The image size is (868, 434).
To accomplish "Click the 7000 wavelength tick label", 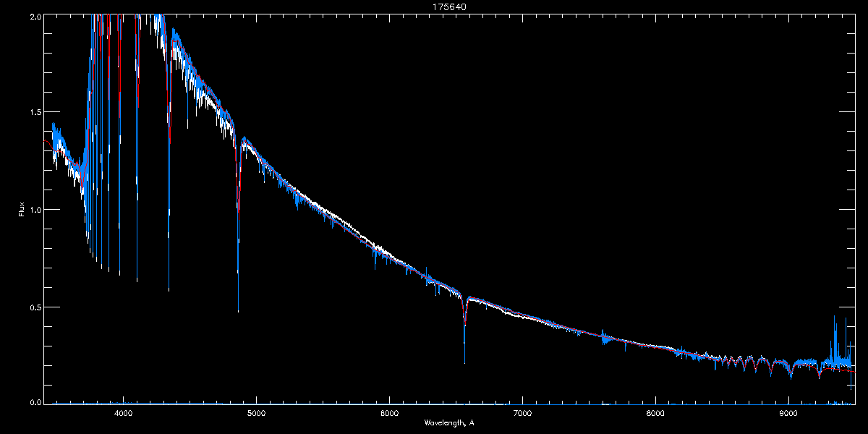I will [x=522, y=414].
